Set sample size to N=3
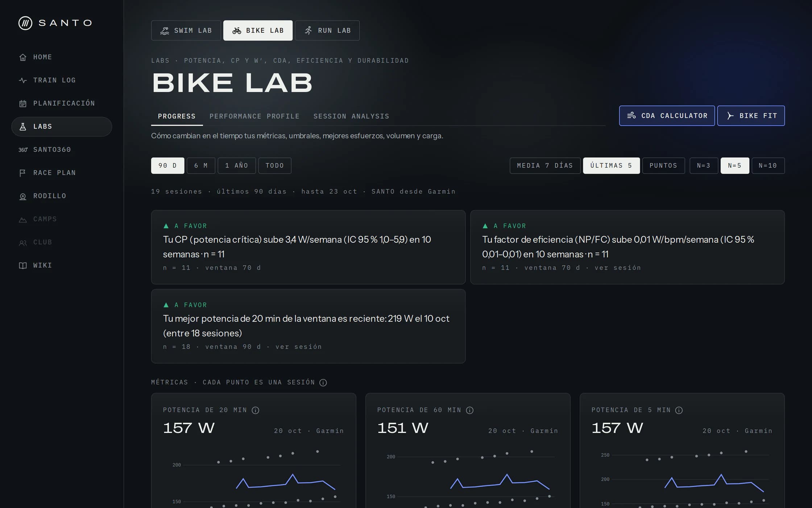The height and width of the screenshot is (508, 812). (x=704, y=165)
